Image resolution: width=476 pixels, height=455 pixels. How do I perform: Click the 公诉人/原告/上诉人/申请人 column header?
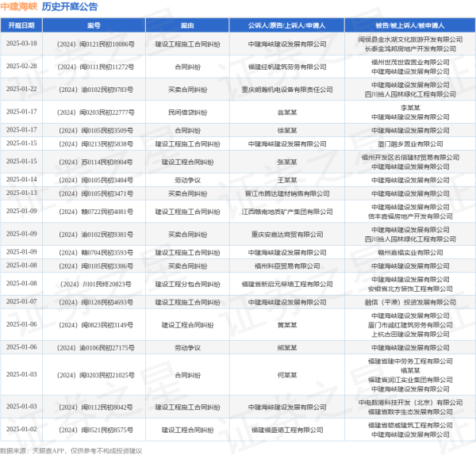pos(287,25)
